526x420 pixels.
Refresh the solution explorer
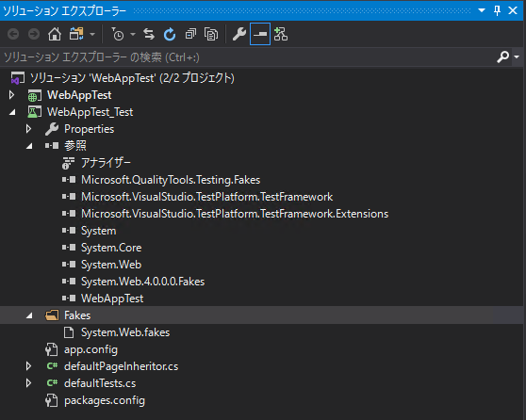coord(170,34)
